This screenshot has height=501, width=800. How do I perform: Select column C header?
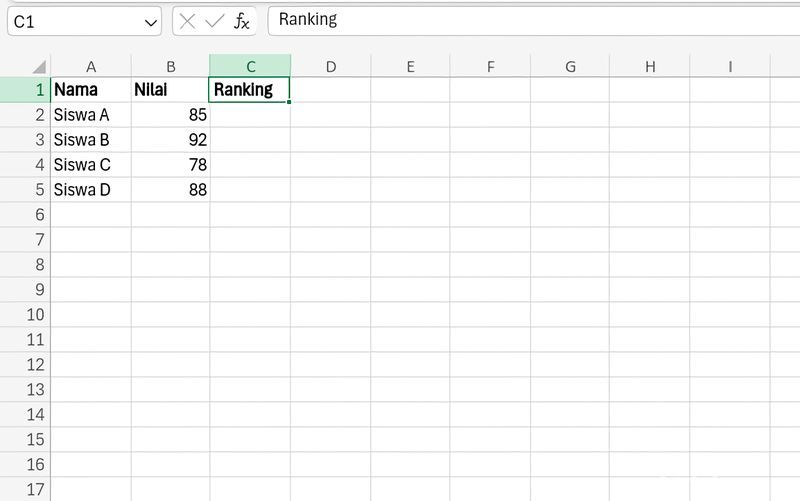pyautogui.click(x=251, y=66)
